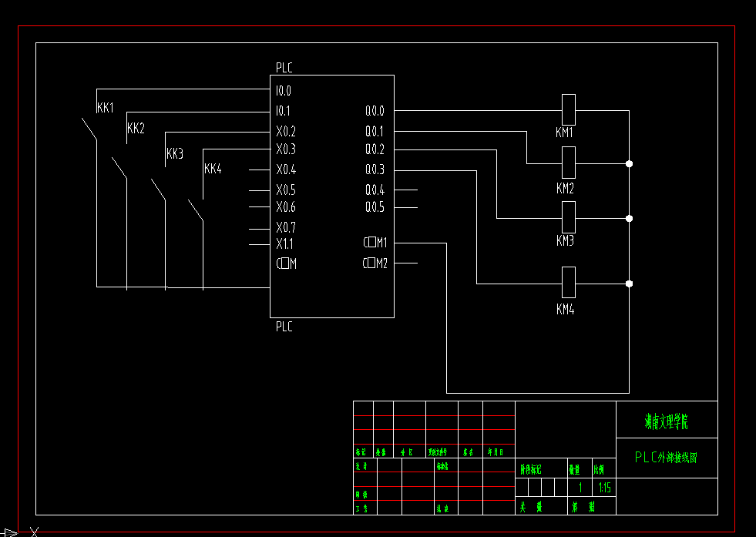Click the X0.2 terminal text
The width and height of the screenshot is (756, 537).
286,131
